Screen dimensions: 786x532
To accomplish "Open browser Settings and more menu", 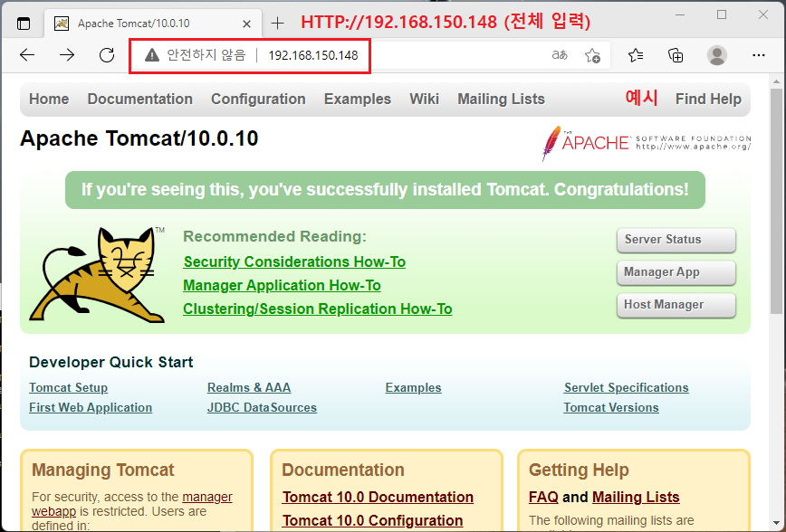I will click(x=759, y=55).
